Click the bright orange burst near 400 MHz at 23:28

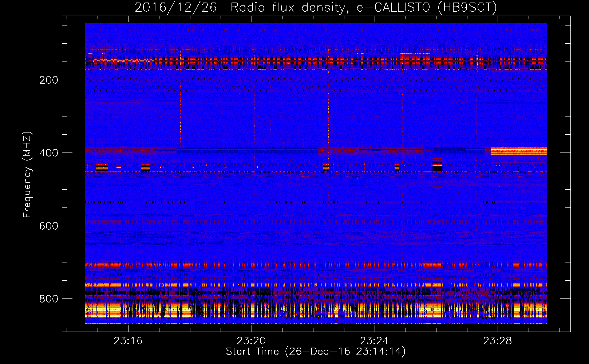point(519,151)
